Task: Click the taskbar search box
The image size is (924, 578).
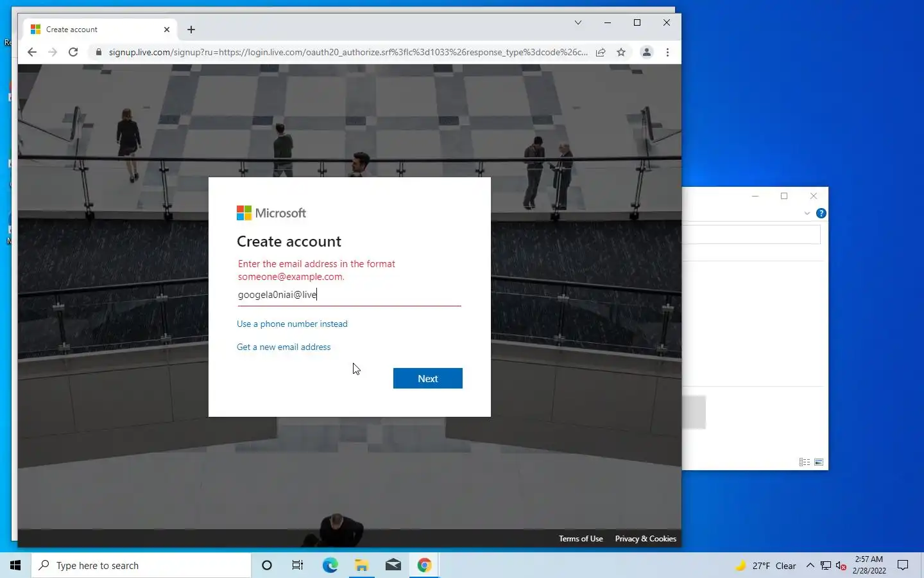Action: (141, 565)
